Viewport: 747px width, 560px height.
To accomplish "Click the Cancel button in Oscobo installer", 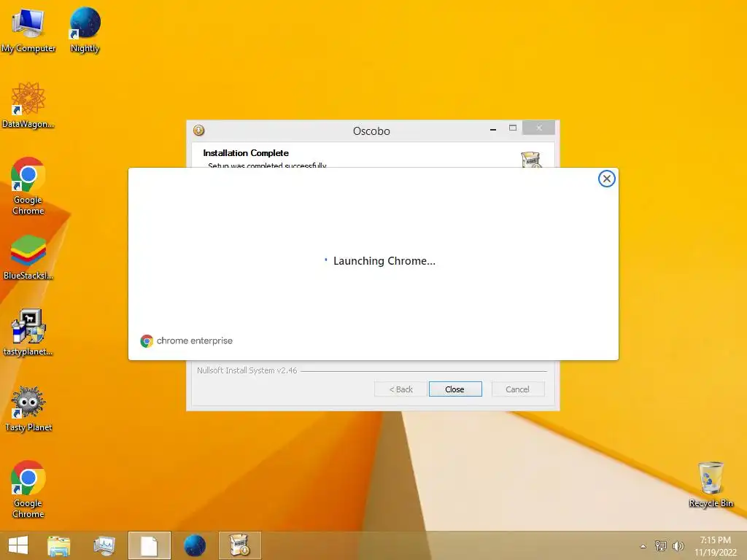I will 517,389.
